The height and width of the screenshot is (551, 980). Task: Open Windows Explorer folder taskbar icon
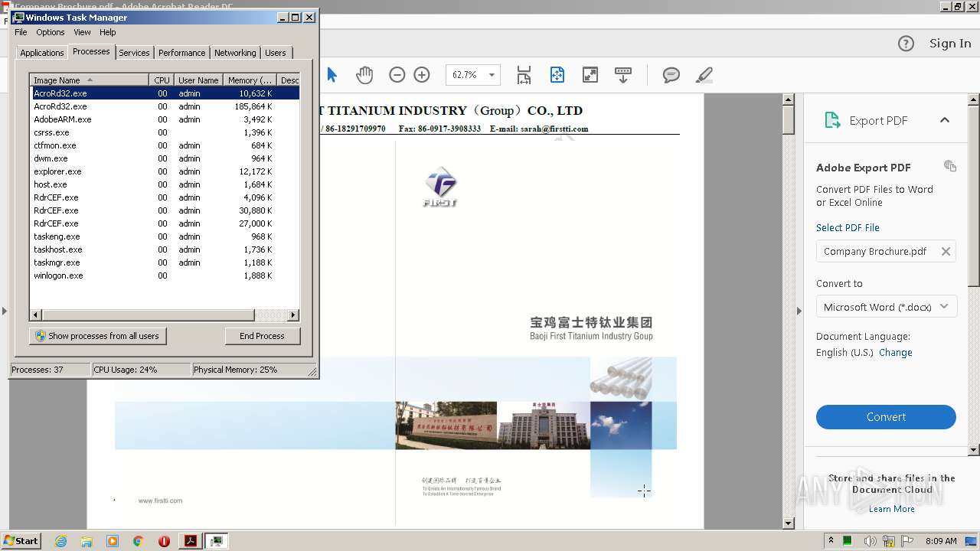(87, 541)
